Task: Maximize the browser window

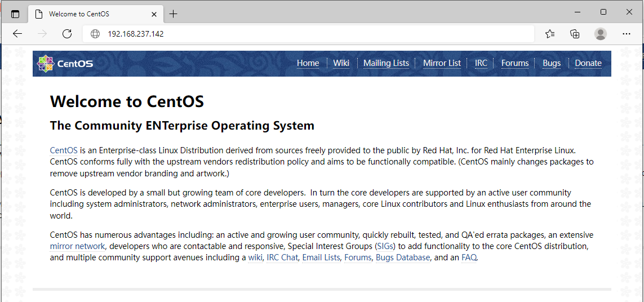Action: click(603, 12)
